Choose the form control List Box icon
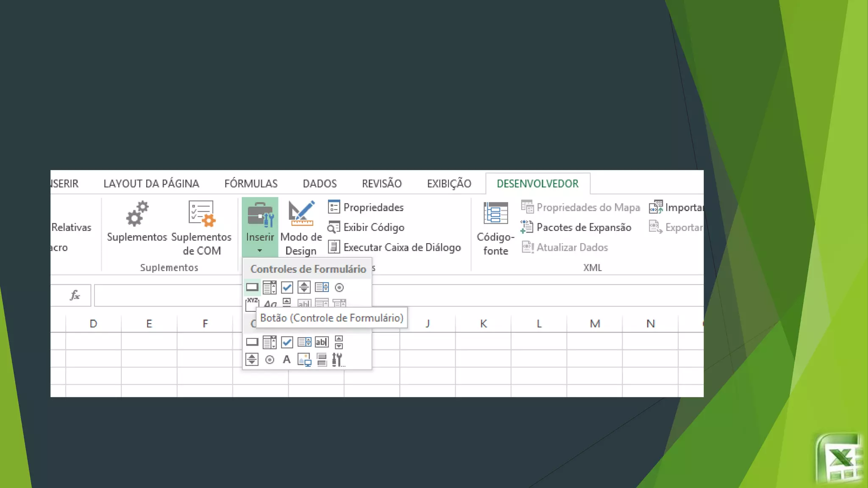 322,287
